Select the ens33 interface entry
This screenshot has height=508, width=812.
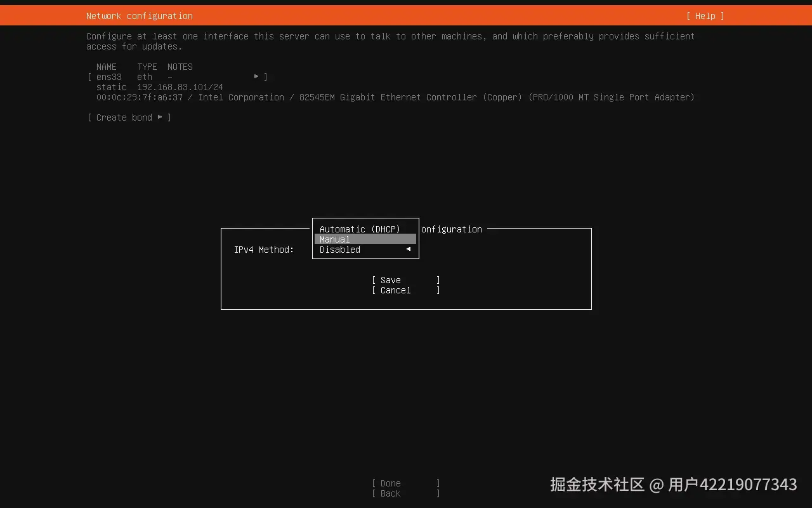108,76
